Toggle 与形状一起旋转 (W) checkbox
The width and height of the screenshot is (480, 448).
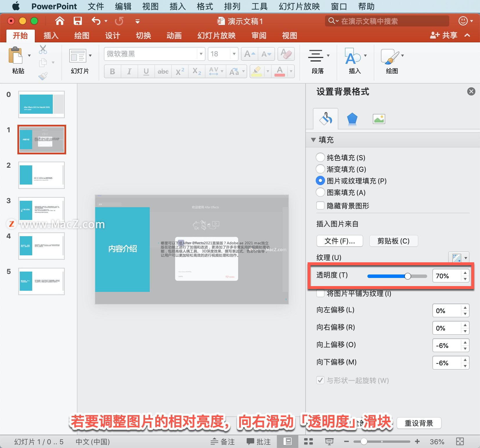coord(320,380)
